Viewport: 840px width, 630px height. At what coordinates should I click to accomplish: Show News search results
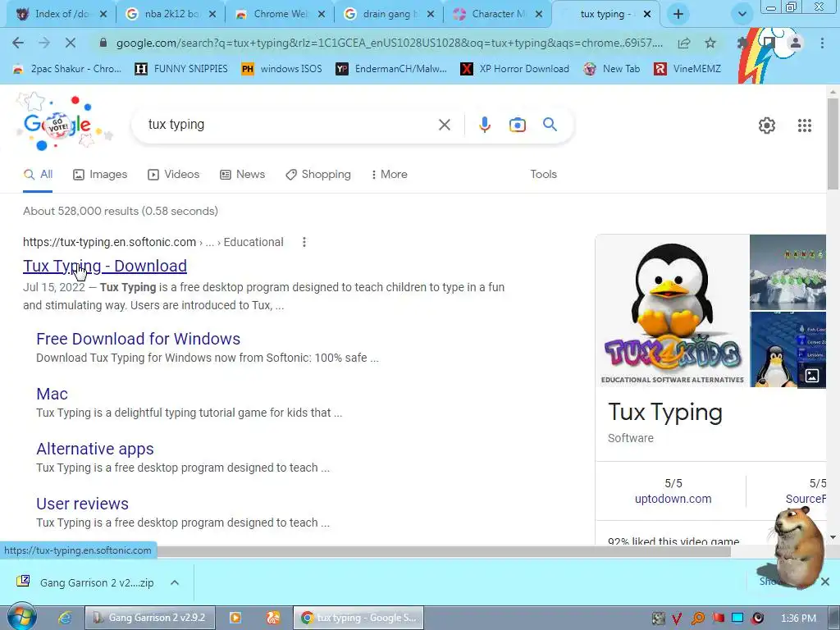click(x=243, y=174)
